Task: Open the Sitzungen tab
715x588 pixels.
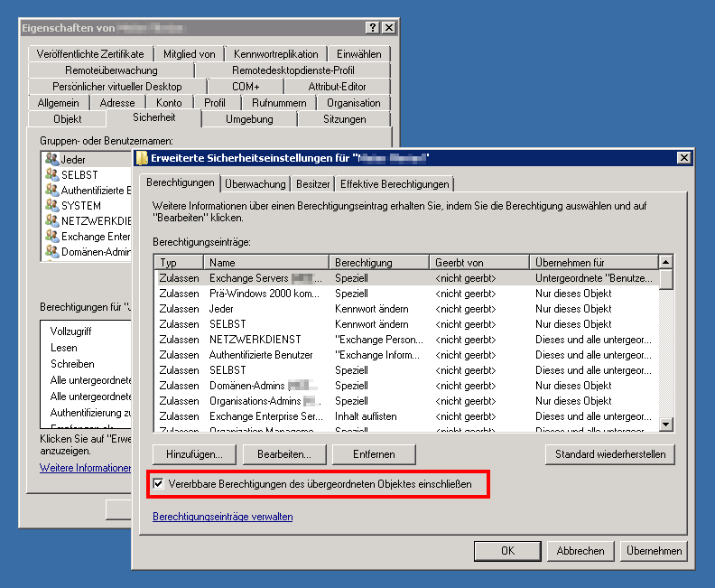Action: [345, 119]
